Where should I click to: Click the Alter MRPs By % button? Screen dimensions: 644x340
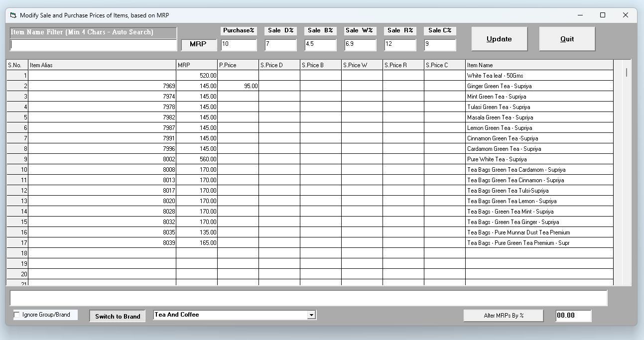[x=504, y=316]
